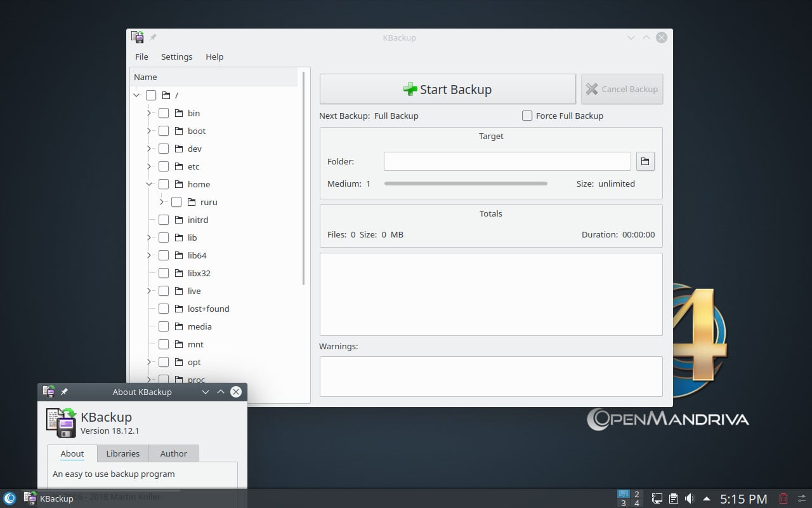Open the Settings menu

[x=176, y=57]
